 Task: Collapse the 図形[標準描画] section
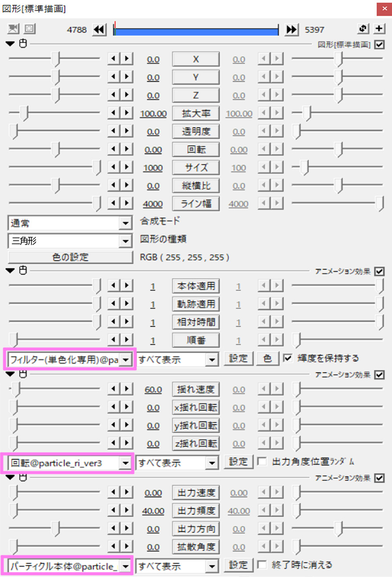(x=11, y=44)
